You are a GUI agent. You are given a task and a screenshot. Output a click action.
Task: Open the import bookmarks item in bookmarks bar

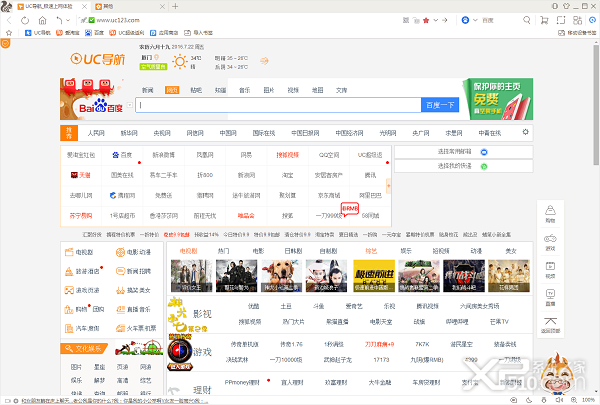pyautogui.click(x=198, y=33)
